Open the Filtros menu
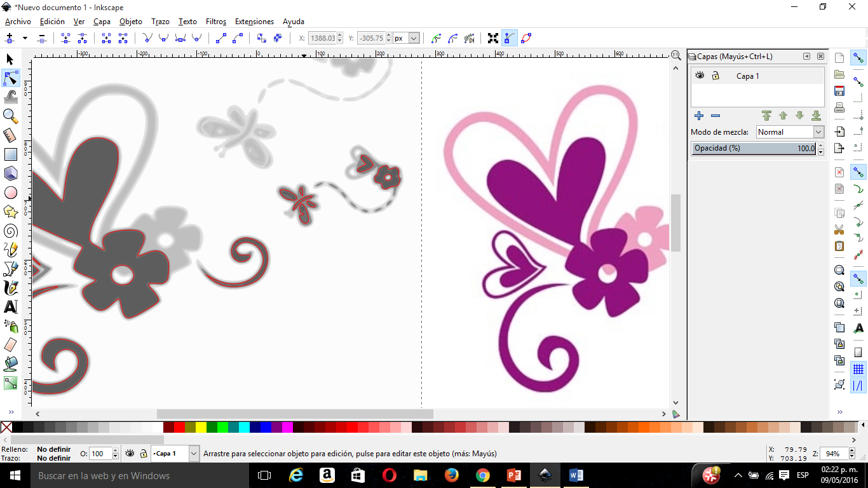The height and width of the screenshot is (488, 868). point(215,21)
